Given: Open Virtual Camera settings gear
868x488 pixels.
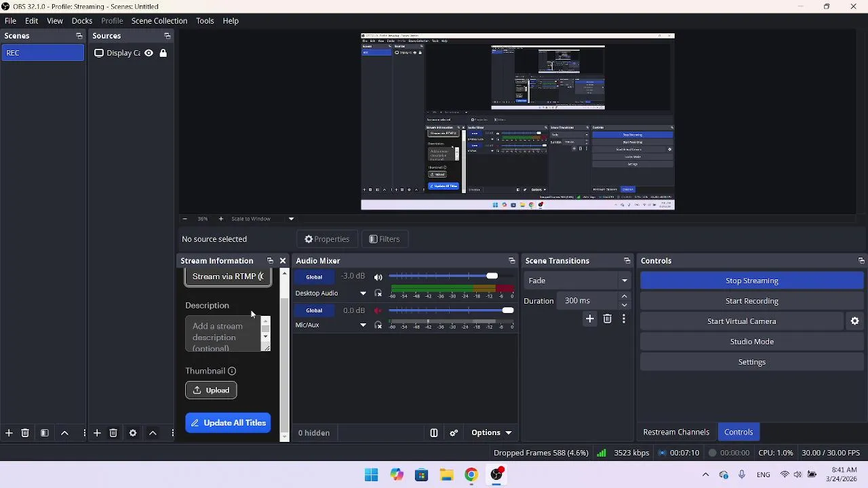Looking at the screenshot, I should coord(855,321).
